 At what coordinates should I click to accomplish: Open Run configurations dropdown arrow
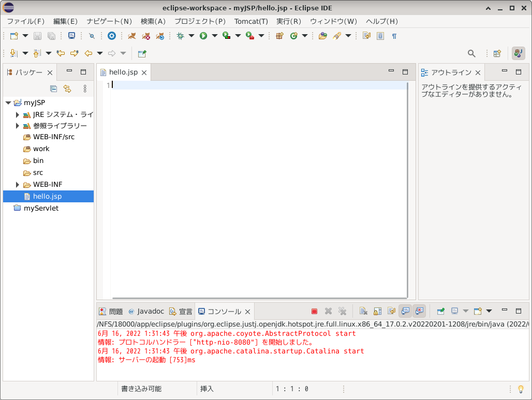click(215, 36)
